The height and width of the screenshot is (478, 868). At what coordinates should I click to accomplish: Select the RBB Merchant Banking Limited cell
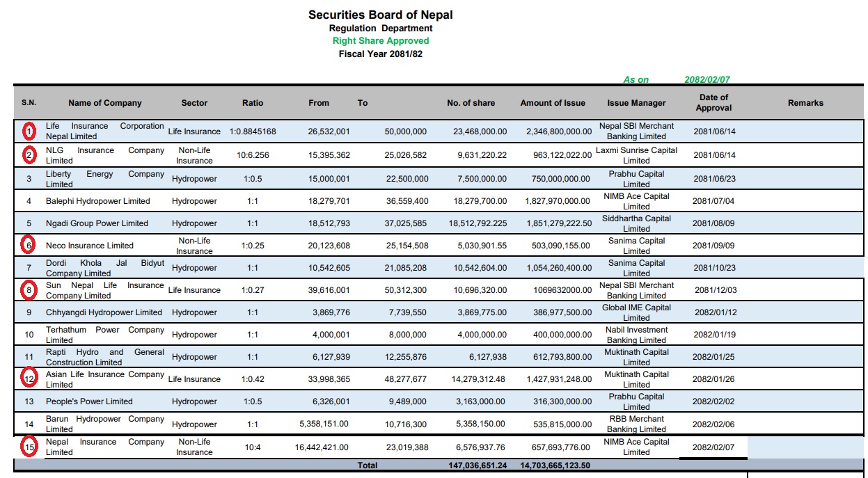(x=636, y=424)
